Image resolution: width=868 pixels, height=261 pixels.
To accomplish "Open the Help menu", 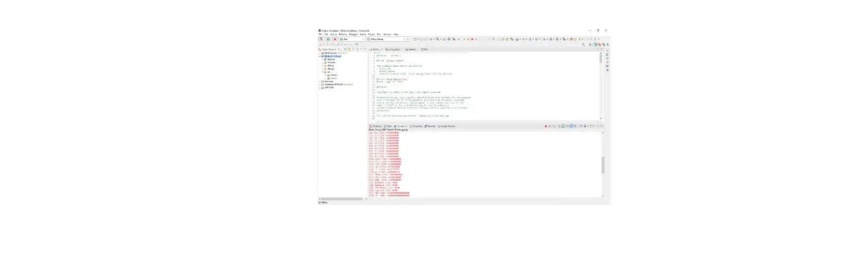I will point(396,35).
